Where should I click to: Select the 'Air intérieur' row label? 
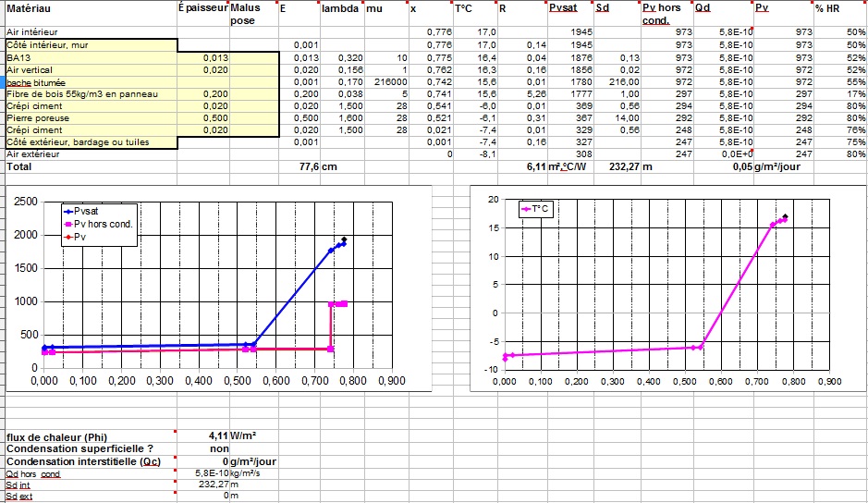(92, 32)
